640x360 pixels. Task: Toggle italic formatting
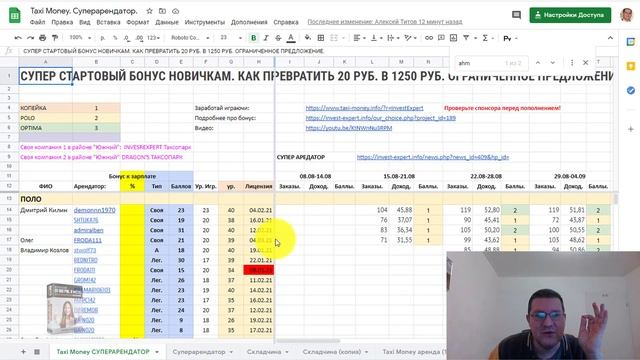pyautogui.click(x=266, y=38)
